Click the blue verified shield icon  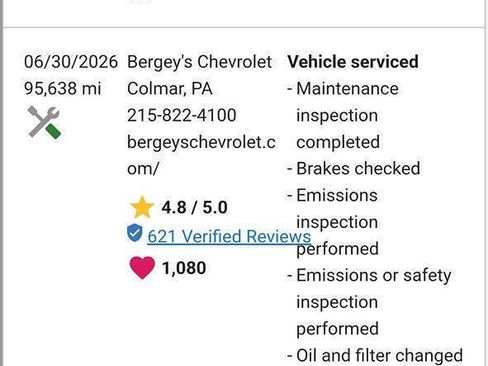[x=135, y=233]
